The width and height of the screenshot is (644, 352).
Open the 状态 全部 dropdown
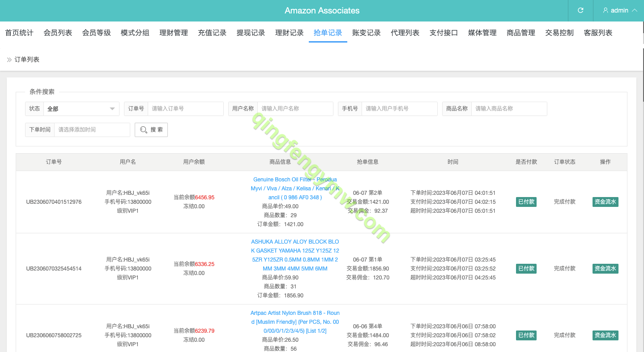pos(81,109)
